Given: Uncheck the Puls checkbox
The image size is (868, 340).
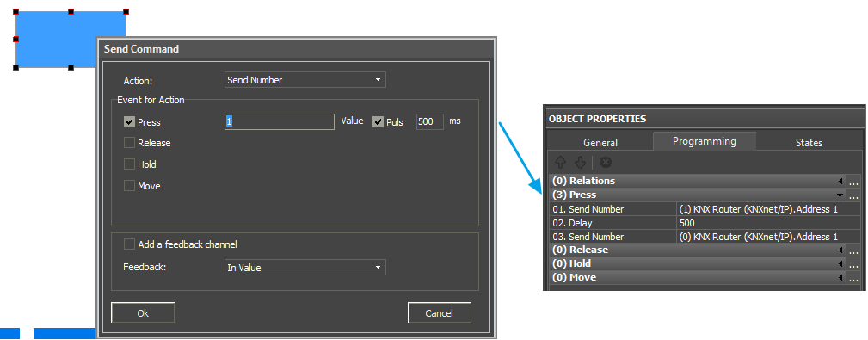Looking at the screenshot, I should point(379,122).
